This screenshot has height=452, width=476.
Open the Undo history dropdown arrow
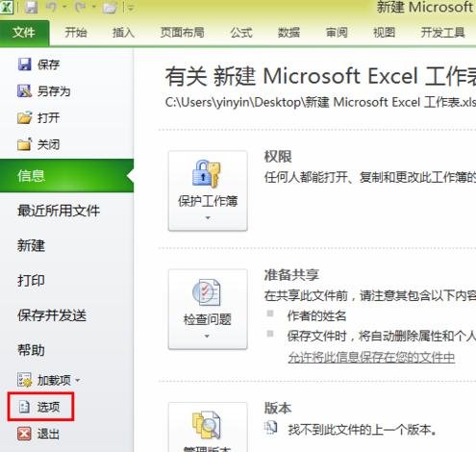tap(63, 8)
